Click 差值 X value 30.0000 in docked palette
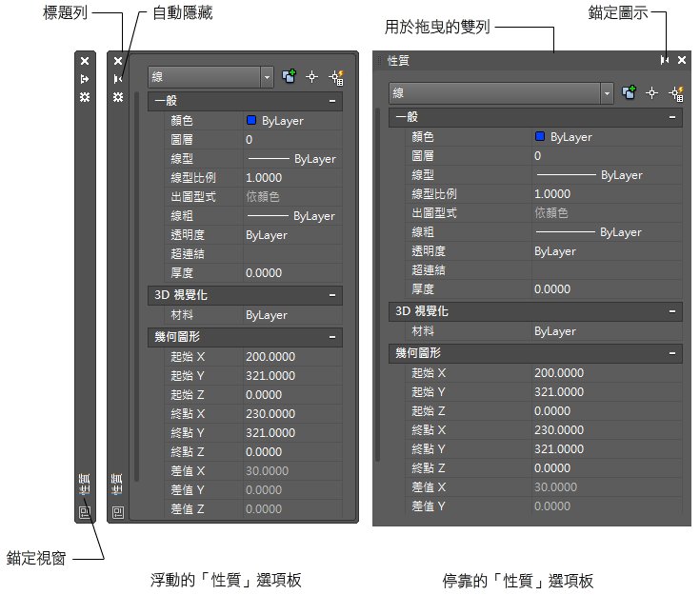Image resolution: width=700 pixels, height=595 pixels. (x=608, y=487)
